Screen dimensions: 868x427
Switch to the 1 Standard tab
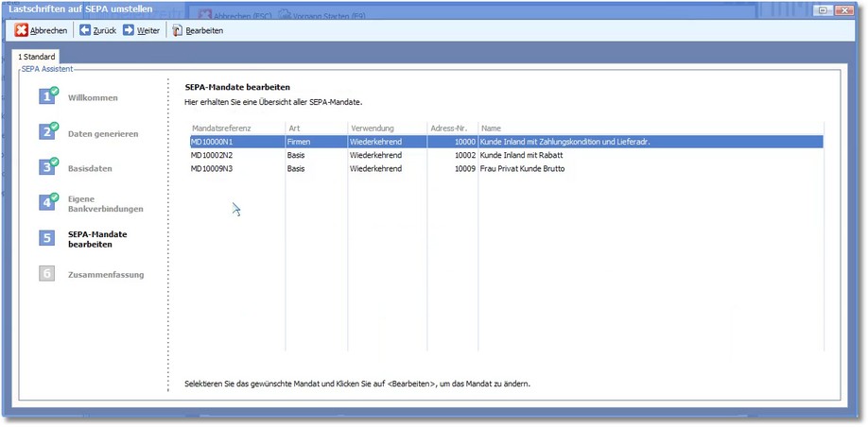[x=37, y=58]
